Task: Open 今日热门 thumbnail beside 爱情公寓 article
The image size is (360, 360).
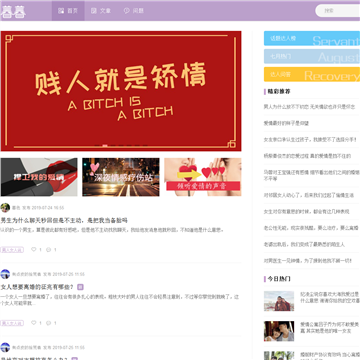Action: pyautogui.click(x=279, y=331)
